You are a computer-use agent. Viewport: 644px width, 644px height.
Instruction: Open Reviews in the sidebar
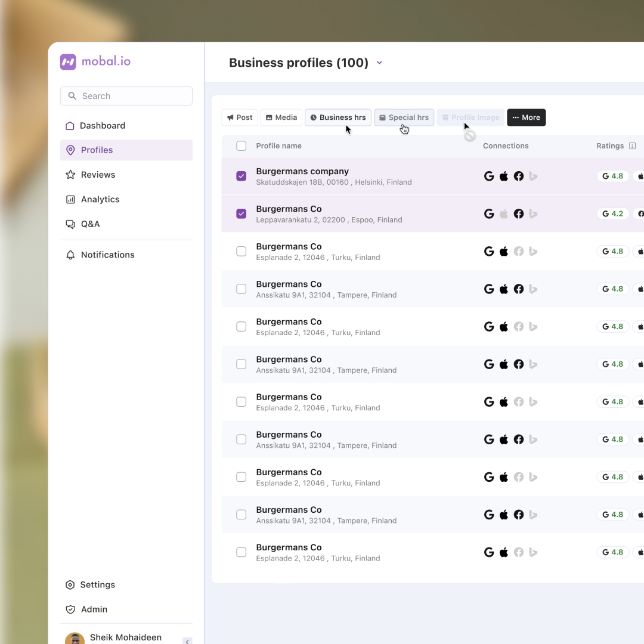click(x=126, y=175)
